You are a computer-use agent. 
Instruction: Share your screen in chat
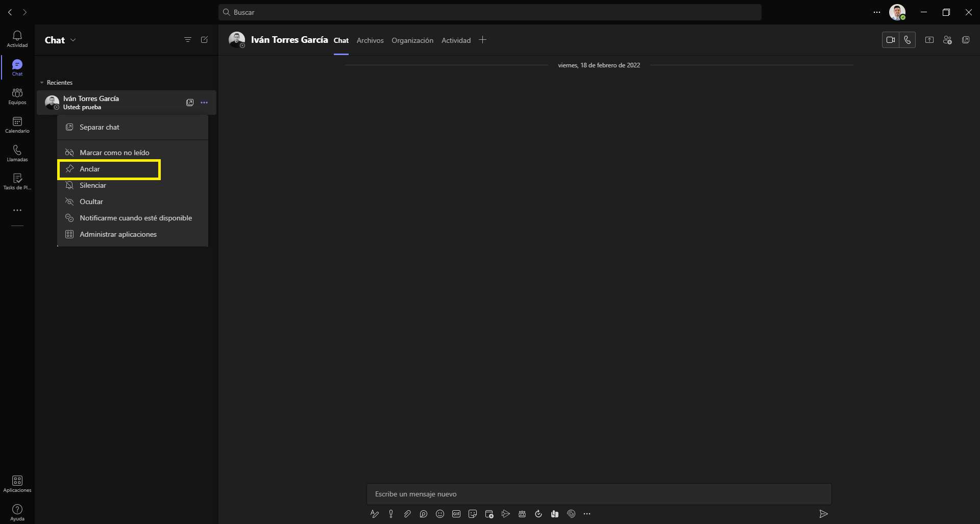pos(929,40)
